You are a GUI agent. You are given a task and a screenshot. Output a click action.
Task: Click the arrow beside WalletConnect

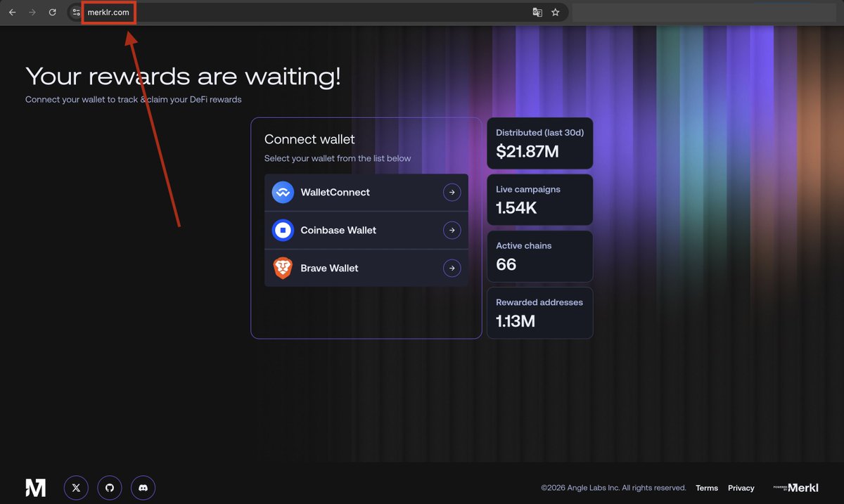(452, 193)
